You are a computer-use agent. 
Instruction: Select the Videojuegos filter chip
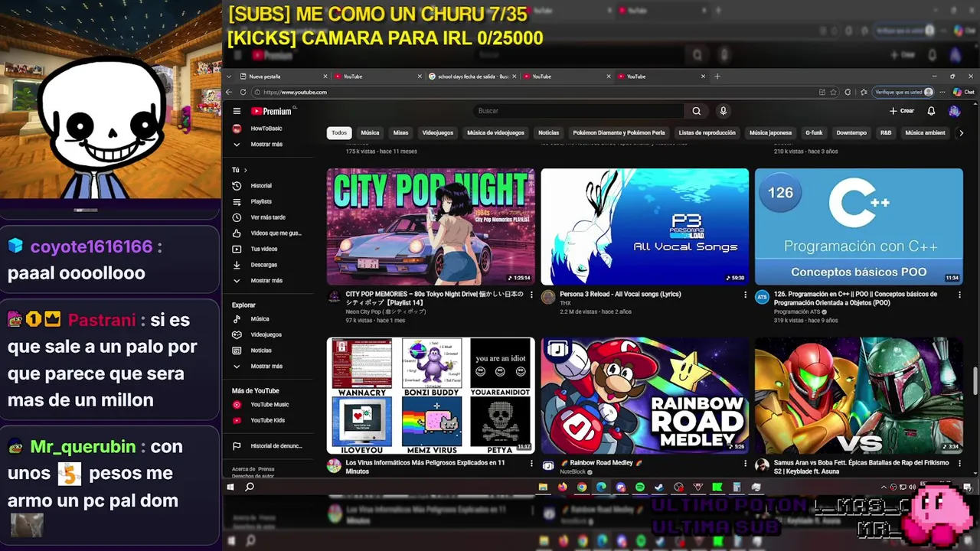pyautogui.click(x=438, y=132)
